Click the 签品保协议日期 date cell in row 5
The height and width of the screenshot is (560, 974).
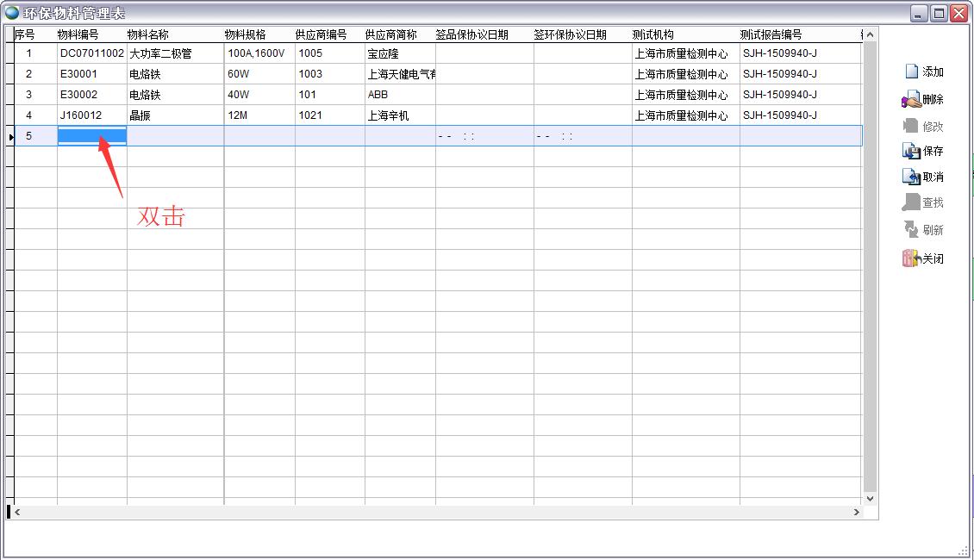click(x=483, y=135)
